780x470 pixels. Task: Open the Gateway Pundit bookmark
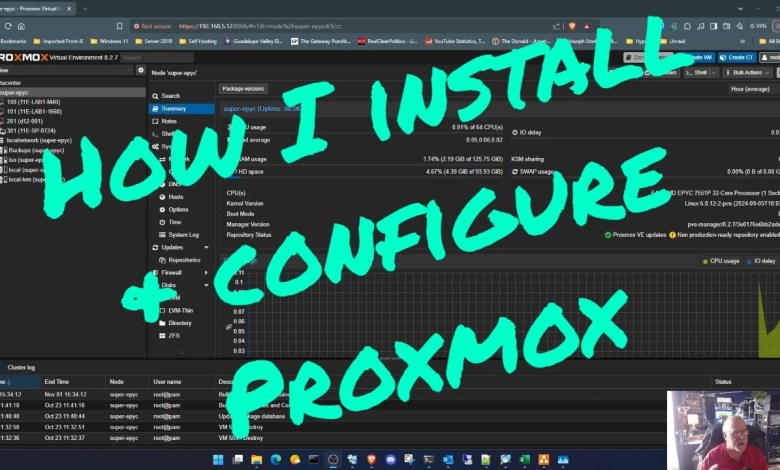point(321,41)
